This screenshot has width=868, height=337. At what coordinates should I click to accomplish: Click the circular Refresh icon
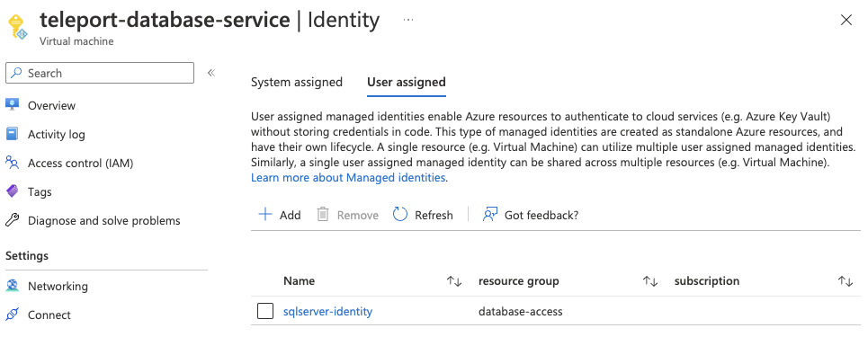pos(399,215)
